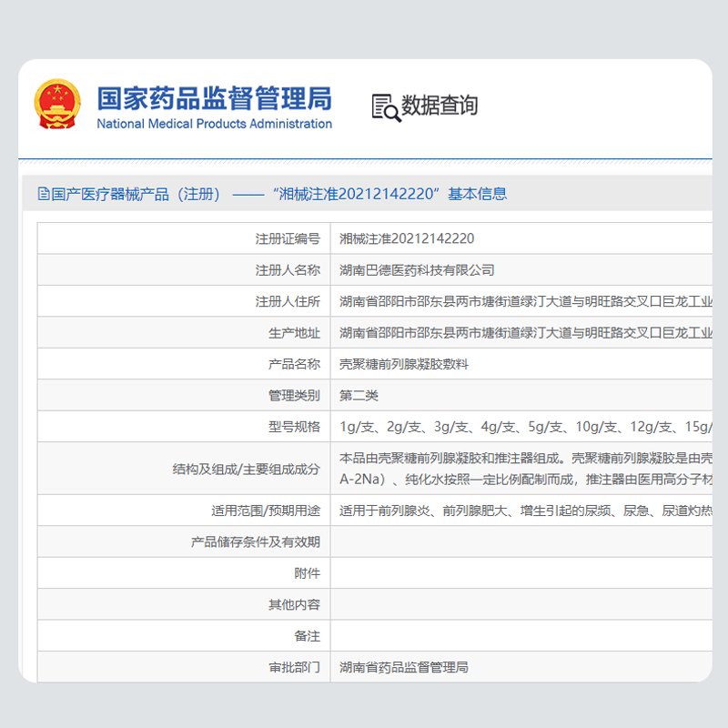Select 湖南巴德医药科技有限公司 cell
The image size is (728, 728).
click(x=417, y=270)
